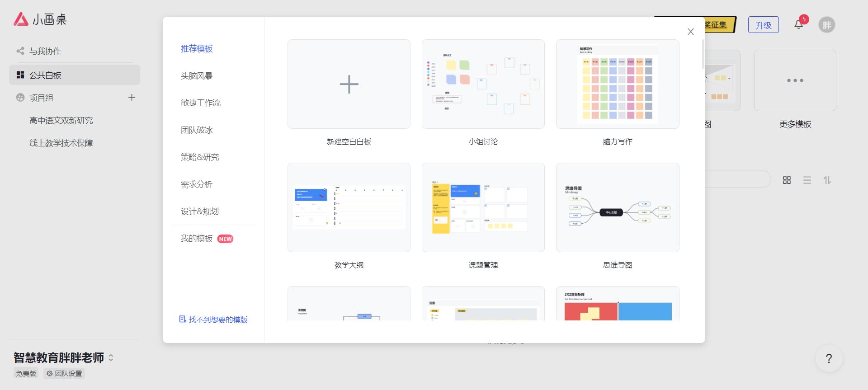The image size is (868, 390).
Task: Click the 升级 upgrade button
Action: pos(763,25)
